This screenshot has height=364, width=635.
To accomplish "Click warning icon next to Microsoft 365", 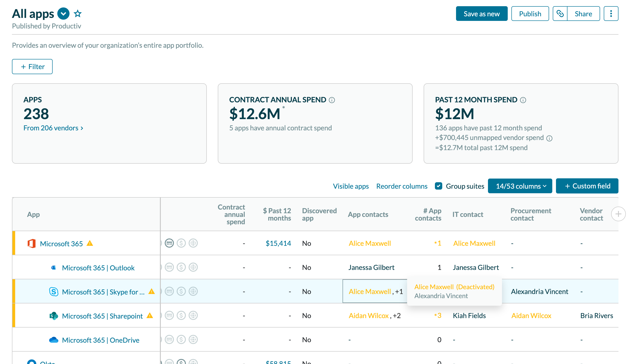I will (x=90, y=243).
